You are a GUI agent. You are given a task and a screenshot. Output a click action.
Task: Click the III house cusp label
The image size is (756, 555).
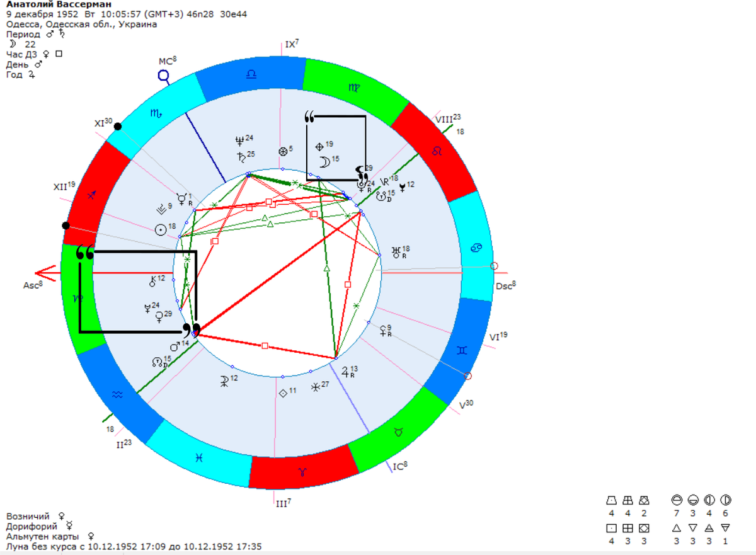[282, 503]
